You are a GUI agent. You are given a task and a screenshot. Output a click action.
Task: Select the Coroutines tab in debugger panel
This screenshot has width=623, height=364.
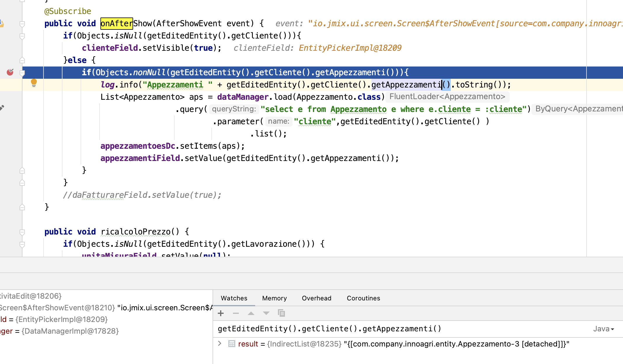click(363, 298)
